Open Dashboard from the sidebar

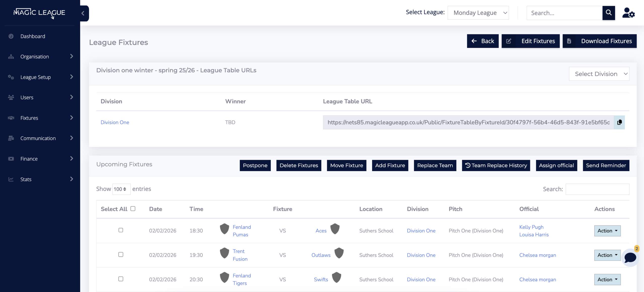(33, 36)
